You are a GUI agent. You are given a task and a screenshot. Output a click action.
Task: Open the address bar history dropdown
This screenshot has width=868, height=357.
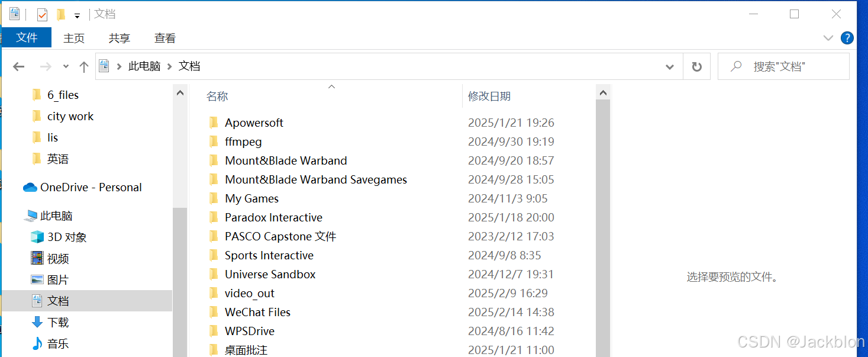[670, 67]
